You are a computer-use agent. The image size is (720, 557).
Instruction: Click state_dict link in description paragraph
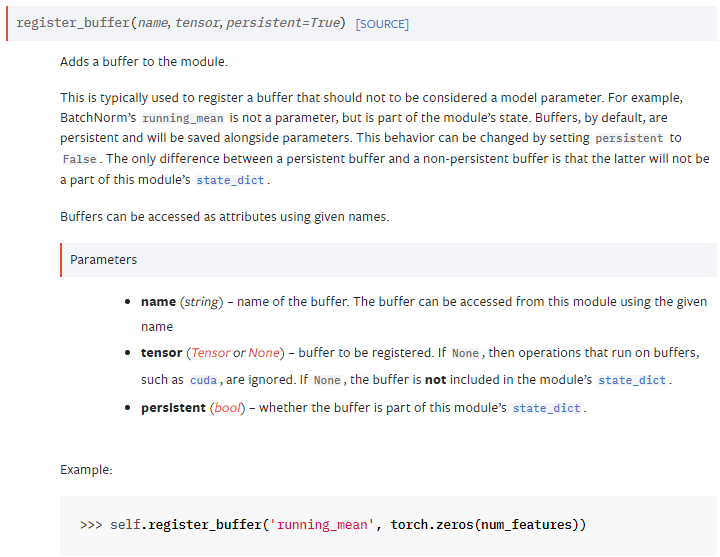point(230,180)
